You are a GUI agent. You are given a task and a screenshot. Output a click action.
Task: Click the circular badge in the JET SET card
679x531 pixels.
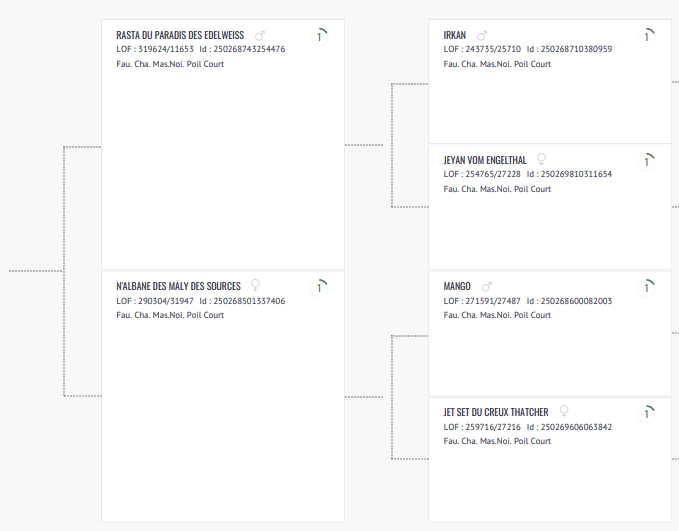click(x=647, y=412)
